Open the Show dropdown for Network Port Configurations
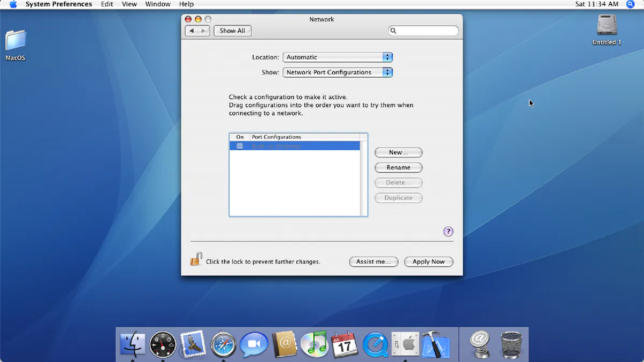644x362 pixels. [x=338, y=72]
